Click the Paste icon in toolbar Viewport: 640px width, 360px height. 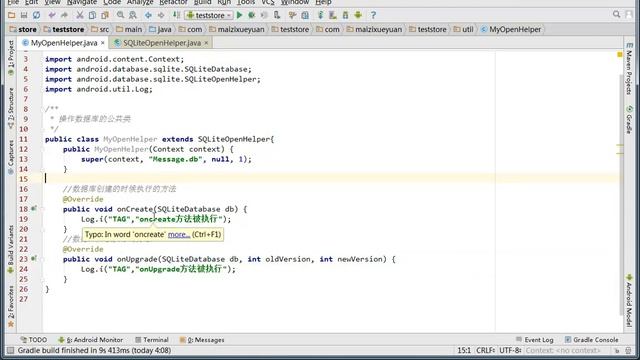pyautogui.click(x=105, y=16)
